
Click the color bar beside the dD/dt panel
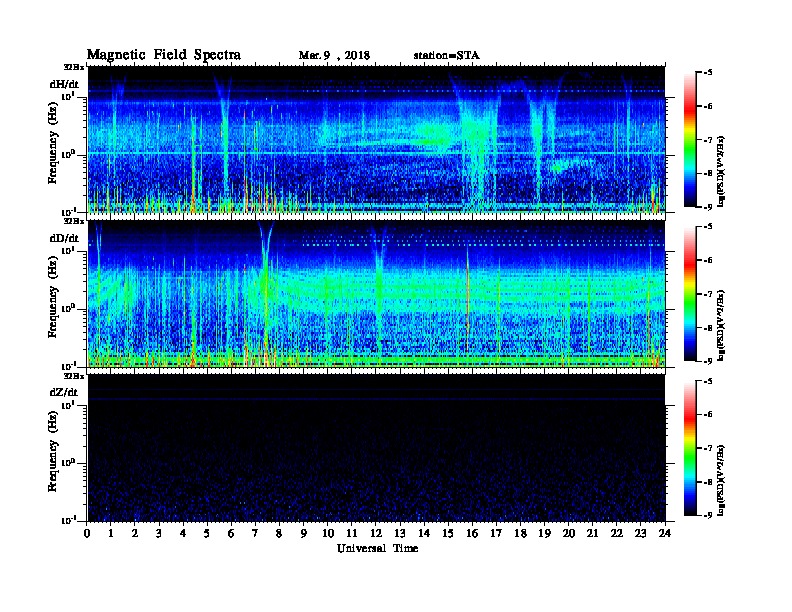pos(690,294)
